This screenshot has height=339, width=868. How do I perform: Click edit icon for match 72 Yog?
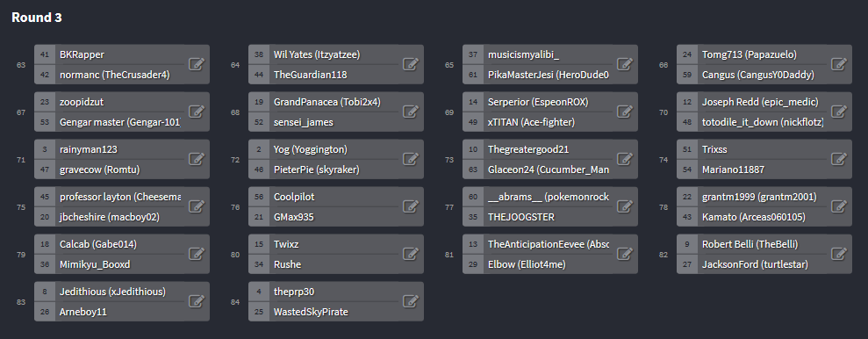click(x=411, y=160)
